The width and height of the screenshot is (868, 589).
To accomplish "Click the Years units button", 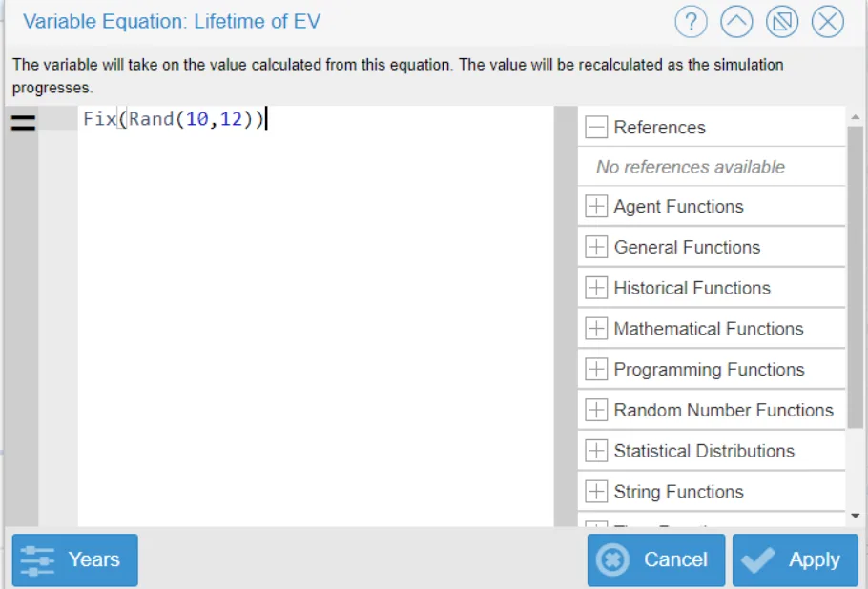I will click(x=75, y=559).
